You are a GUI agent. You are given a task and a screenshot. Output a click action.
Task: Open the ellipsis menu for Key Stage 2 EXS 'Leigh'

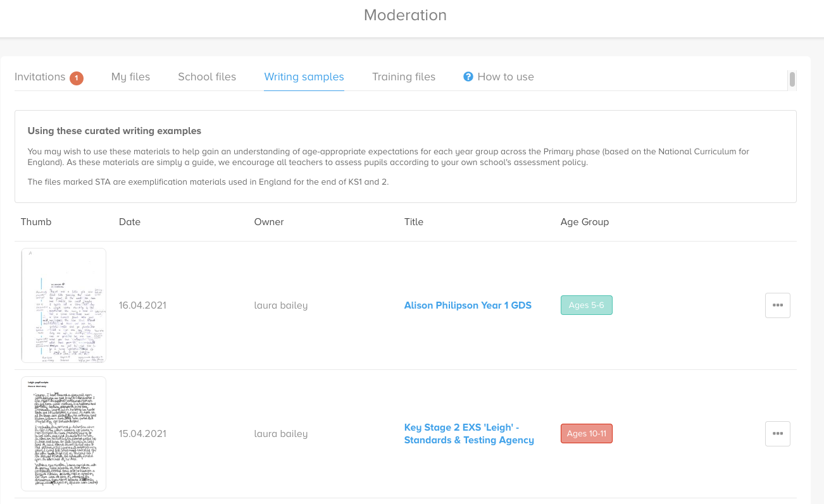(777, 433)
